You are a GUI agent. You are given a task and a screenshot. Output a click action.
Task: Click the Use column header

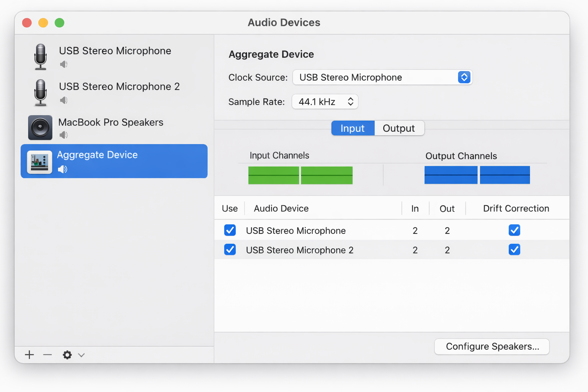click(x=230, y=209)
